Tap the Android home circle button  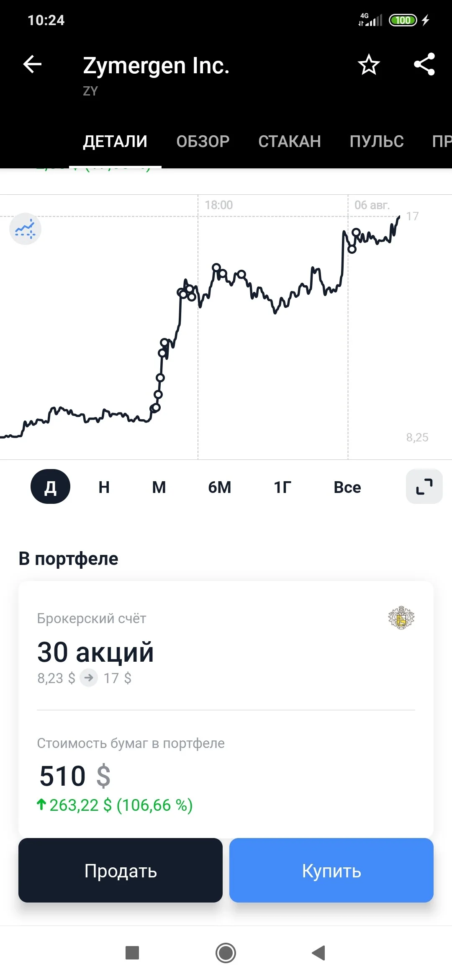[226, 953]
